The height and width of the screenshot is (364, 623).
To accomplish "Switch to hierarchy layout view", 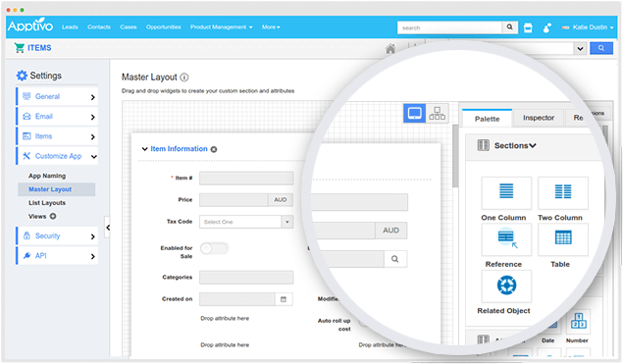I will coord(437,113).
